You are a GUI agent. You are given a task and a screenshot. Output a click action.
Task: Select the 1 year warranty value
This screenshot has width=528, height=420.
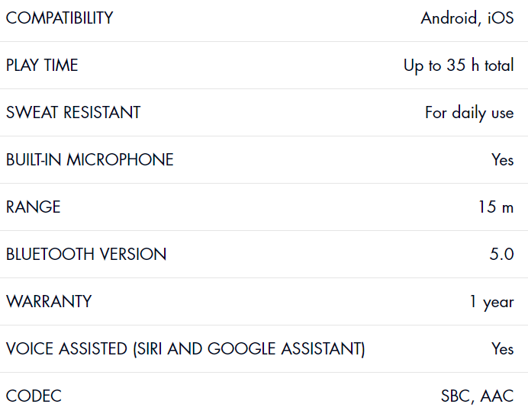pos(491,302)
